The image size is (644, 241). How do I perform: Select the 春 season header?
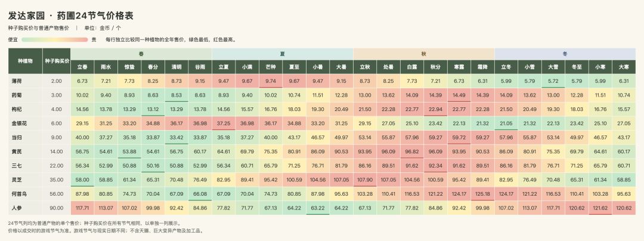(x=141, y=54)
